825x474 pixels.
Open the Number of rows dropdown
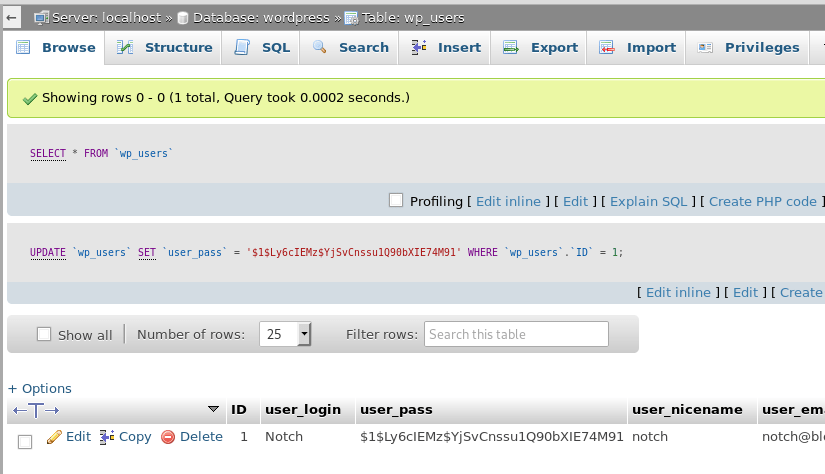click(x=286, y=334)
